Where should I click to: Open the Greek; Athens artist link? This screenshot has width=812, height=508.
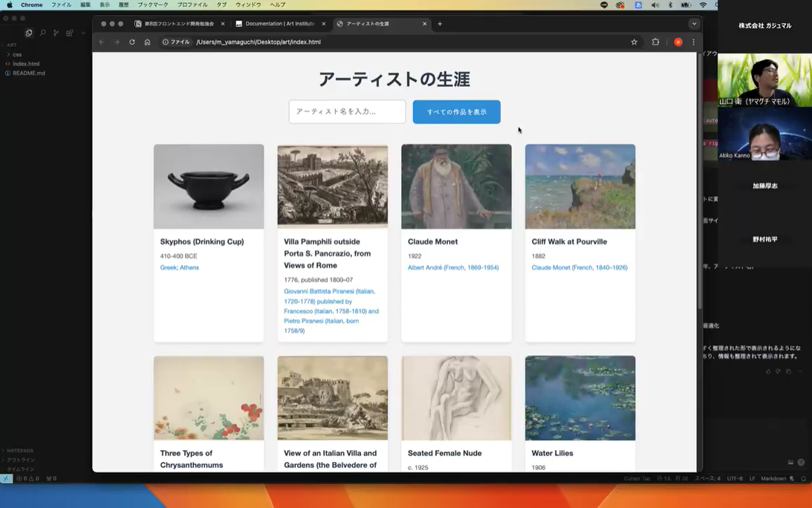[179, 267]
